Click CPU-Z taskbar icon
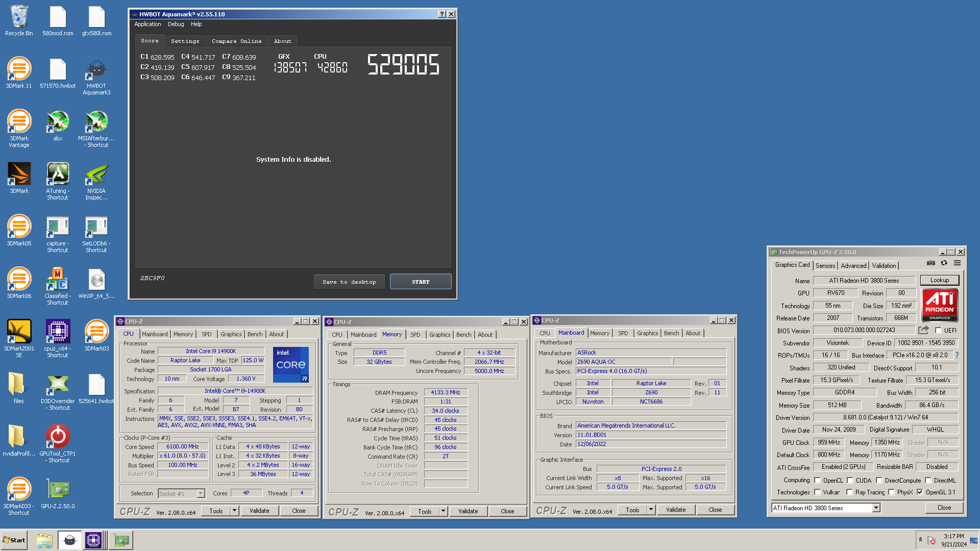 point(93,540)
